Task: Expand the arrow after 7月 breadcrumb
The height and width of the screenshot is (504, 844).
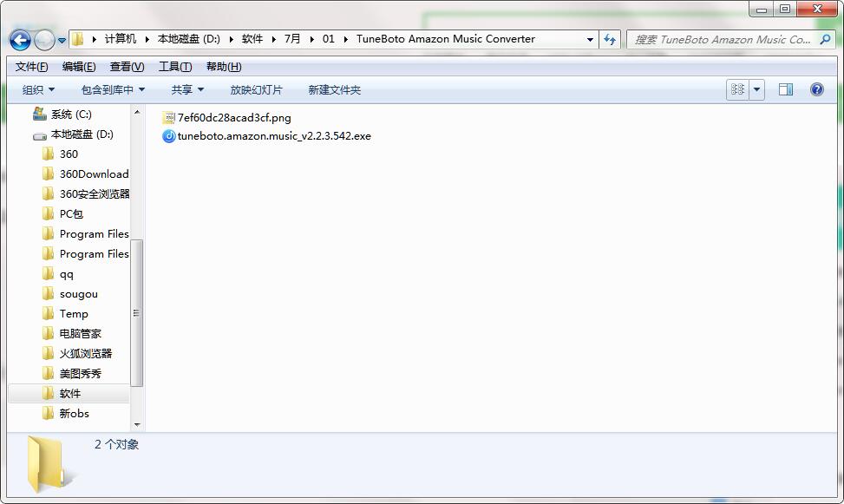Action: pyautogui.click(x=311, y=39)
